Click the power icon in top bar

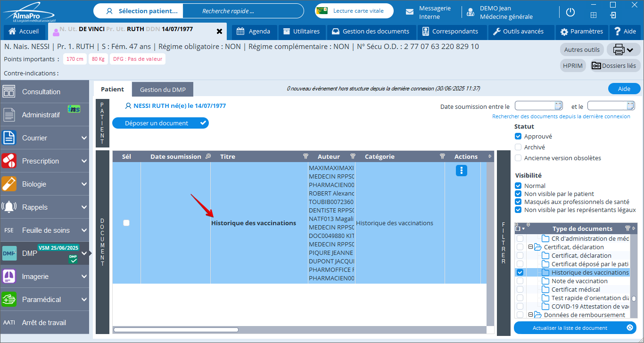click(570, 13)
